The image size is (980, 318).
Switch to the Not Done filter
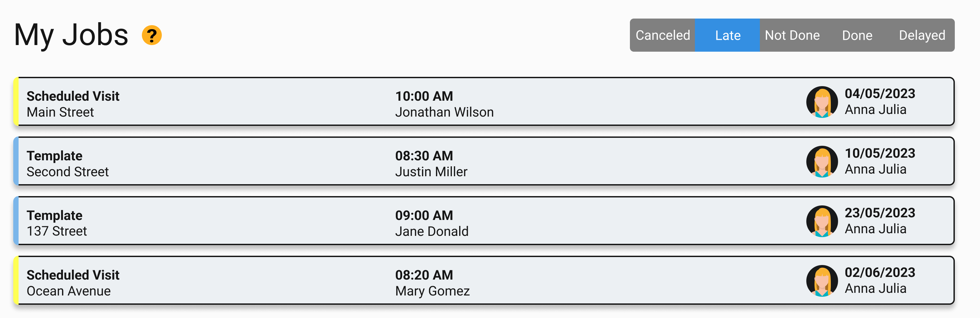pos(792,35)
